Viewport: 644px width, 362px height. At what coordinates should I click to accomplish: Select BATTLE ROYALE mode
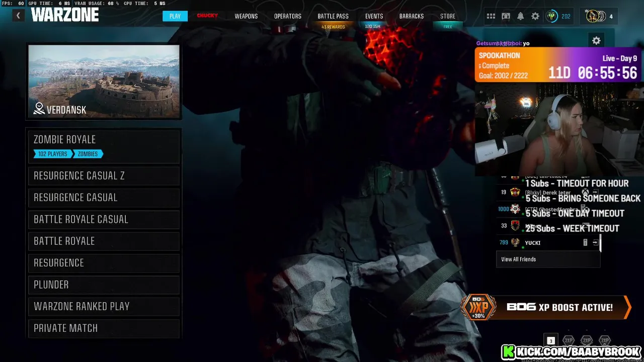click(104, 241)
